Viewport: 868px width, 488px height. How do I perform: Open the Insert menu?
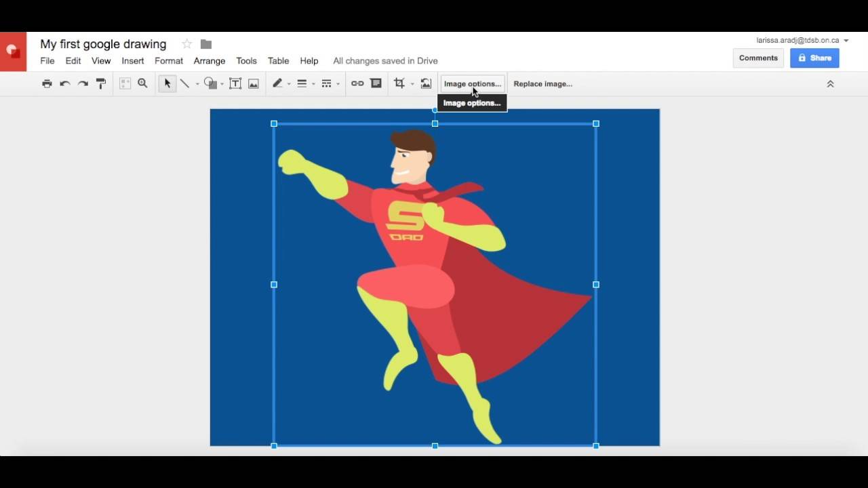point(132,61)
